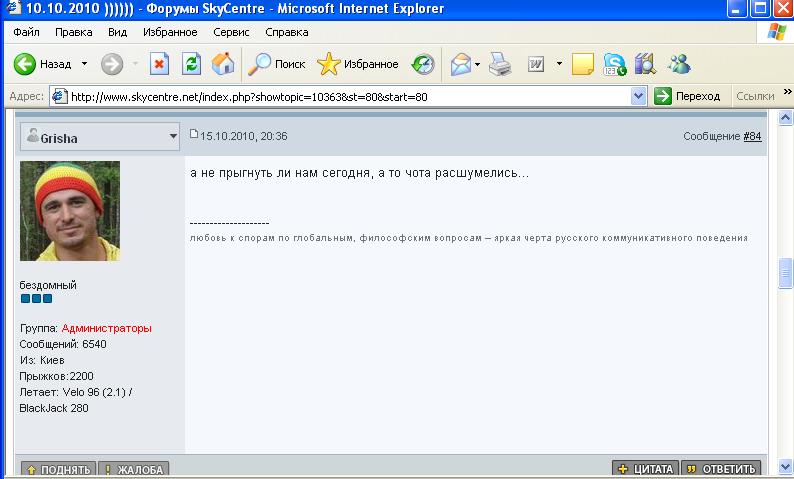
Task: Click the ОТВЕТИТЬ reply button
Action: (722, 469)
